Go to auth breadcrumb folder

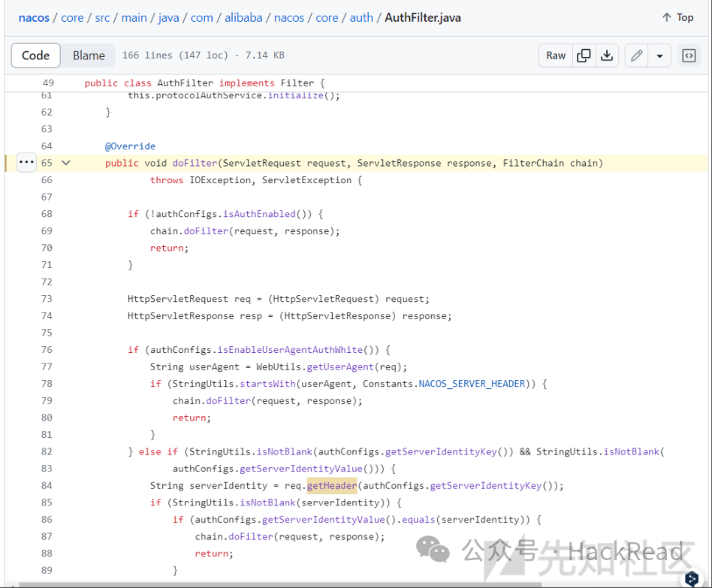(361, 18)
